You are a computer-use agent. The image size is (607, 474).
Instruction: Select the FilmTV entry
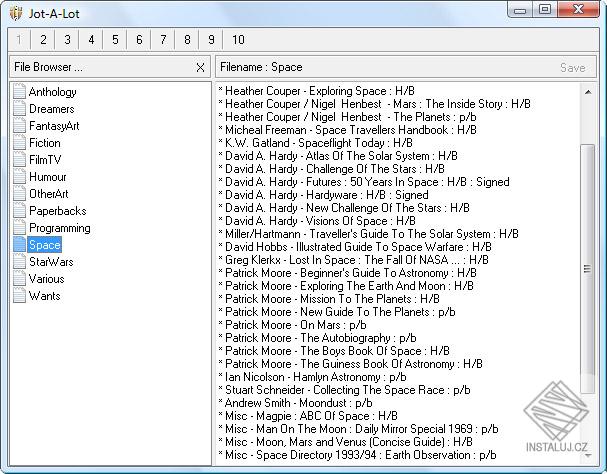[x=45, y=160]
